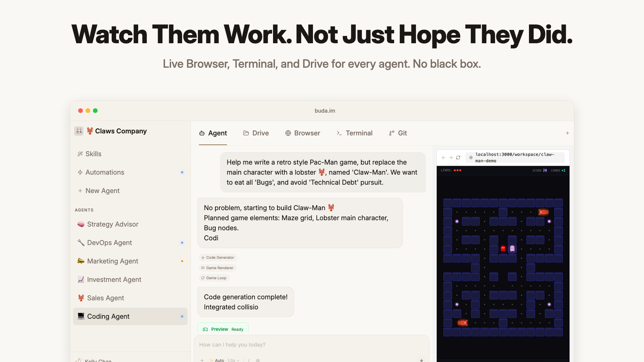This screenshot has height=362, width=644.
Task: Open Automations in the sidebar
Action: click(105, 172)
